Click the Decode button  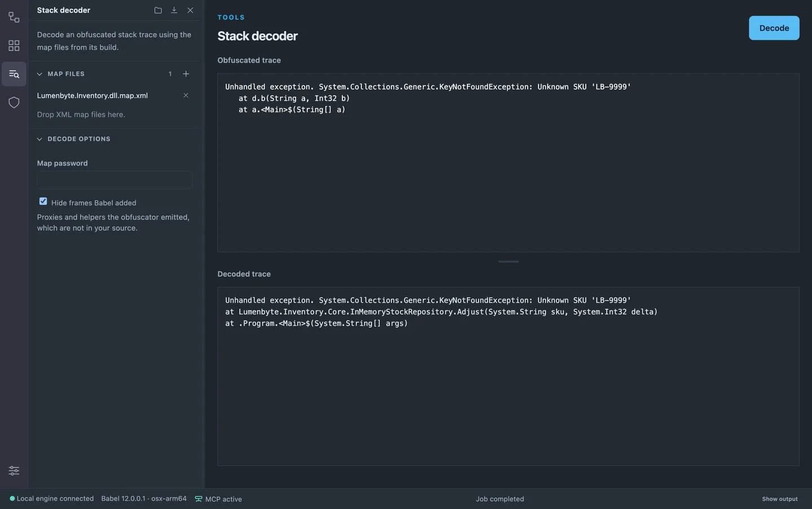pos(774,28)
